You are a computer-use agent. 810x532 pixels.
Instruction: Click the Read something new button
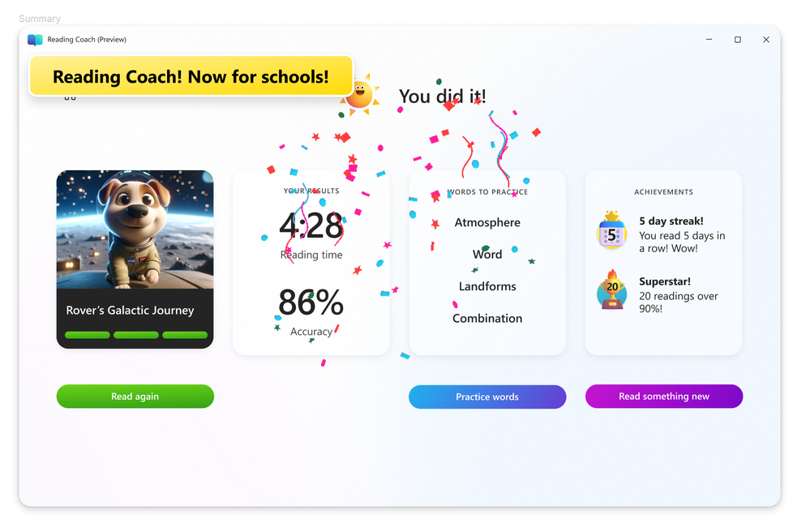click(x=664, y=396)
